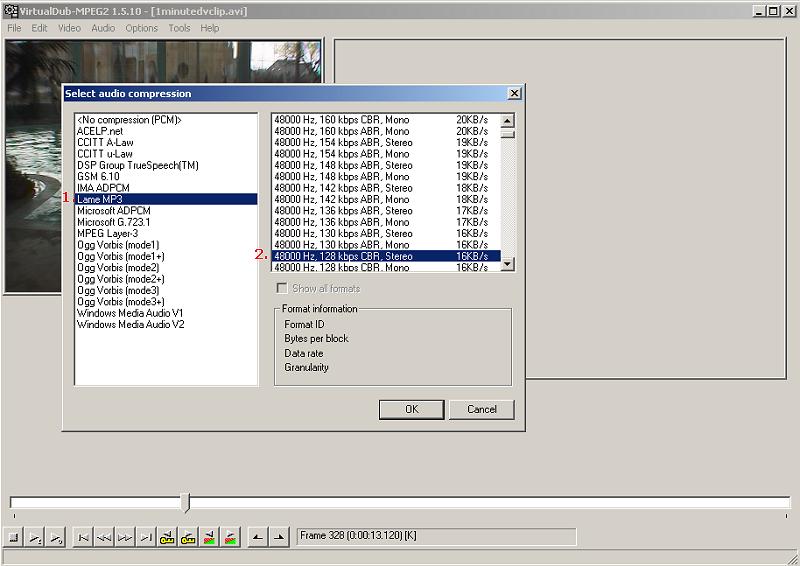Select Ogg Vorbis (mode2+) codec
The image size is (800, 566).
tap(166, 279)
